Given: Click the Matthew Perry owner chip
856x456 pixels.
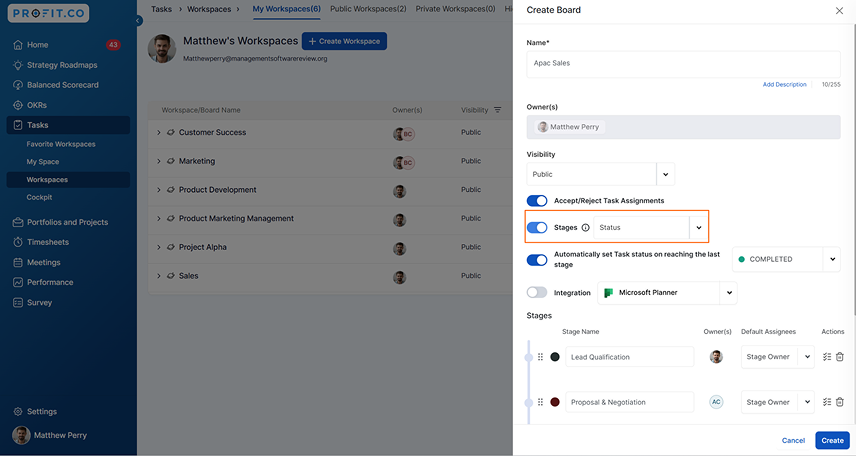Looking at the screenshot, I should pos(569,127).
